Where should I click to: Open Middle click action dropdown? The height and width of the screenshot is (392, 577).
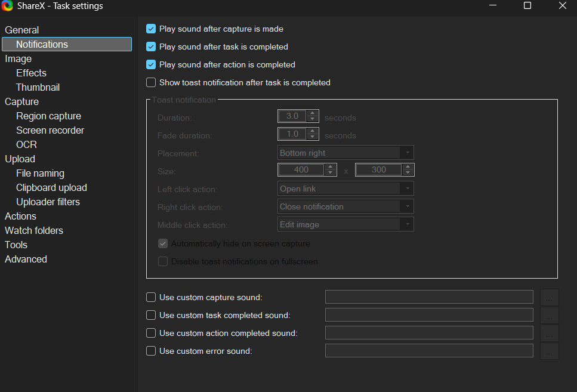click(345, 224)
